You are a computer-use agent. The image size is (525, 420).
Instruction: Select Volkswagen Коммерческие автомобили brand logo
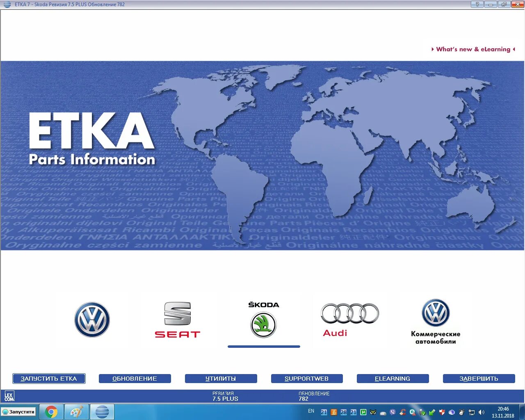point(436,321)
